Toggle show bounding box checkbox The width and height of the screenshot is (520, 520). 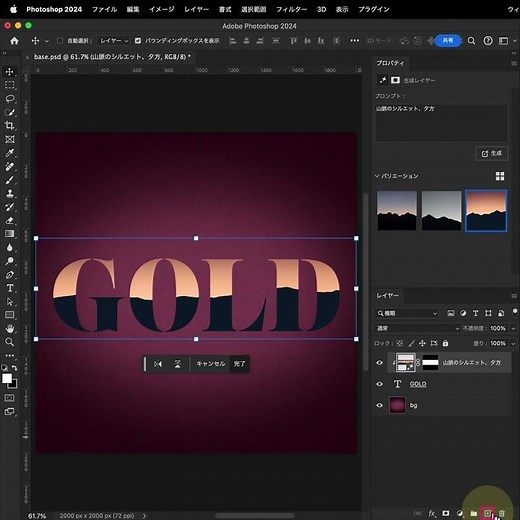(x=138, y=41)
